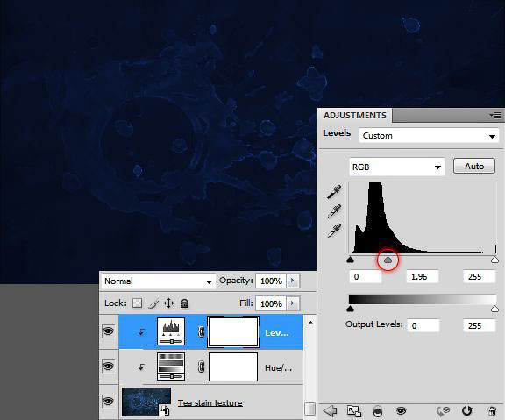The width and height of the screenshot is (505, 420).
Task: Click the return to adjustment list arrow
Action: 330,411
